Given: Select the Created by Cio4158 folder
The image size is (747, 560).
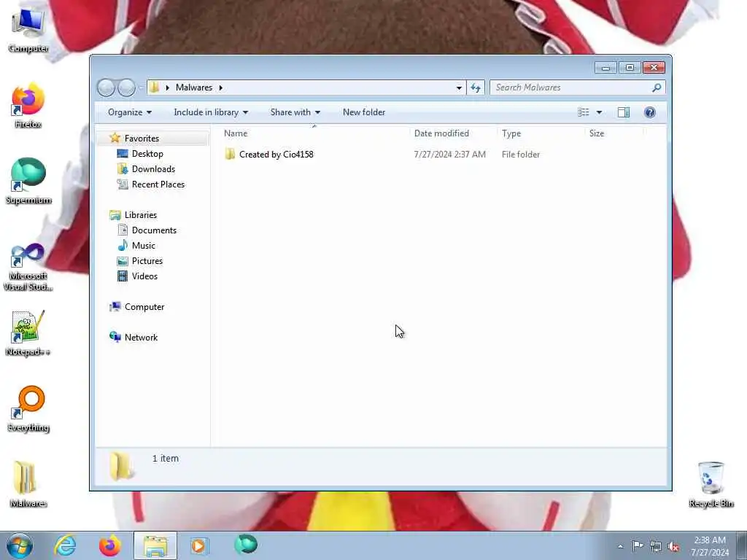Looking at the screenshot, I should coord(276,155).
